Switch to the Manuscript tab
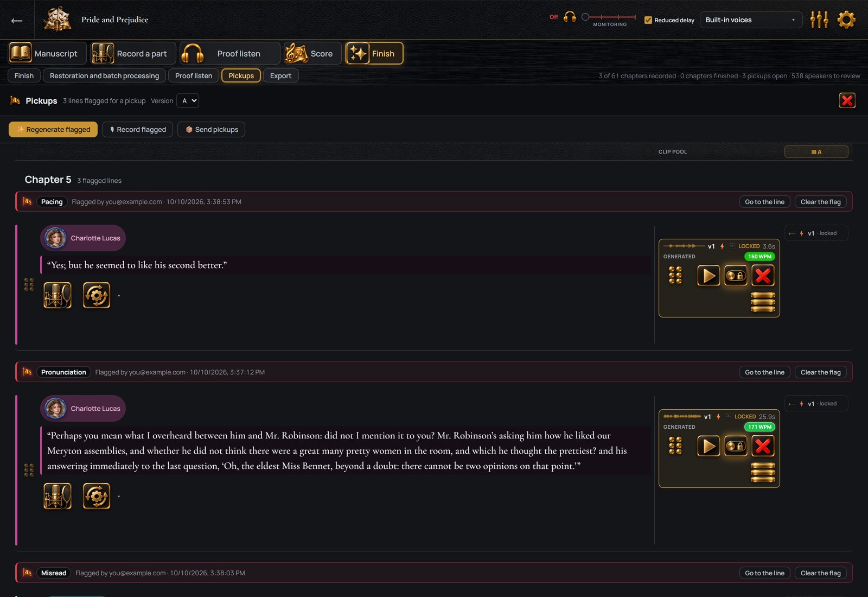 coord(47,53)
